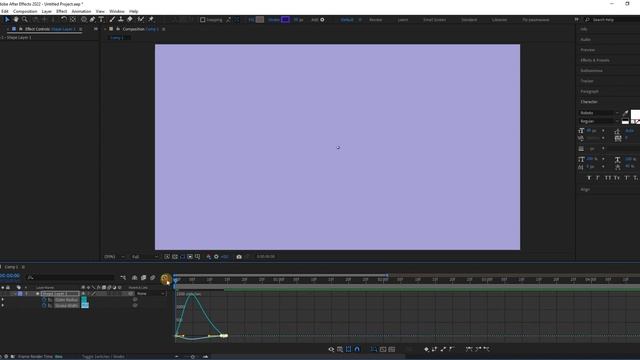640x360 pixels.
Task: Select the Zoom magnifier tool
Action: tap(24, 19)
